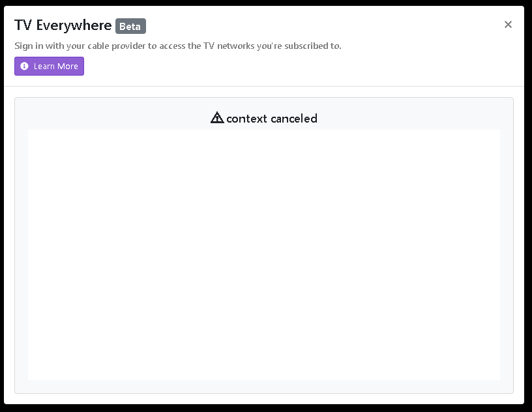Click the word "access" in the description
The width and height of the screenshot is (532, 412).
[x=173, y=46]
